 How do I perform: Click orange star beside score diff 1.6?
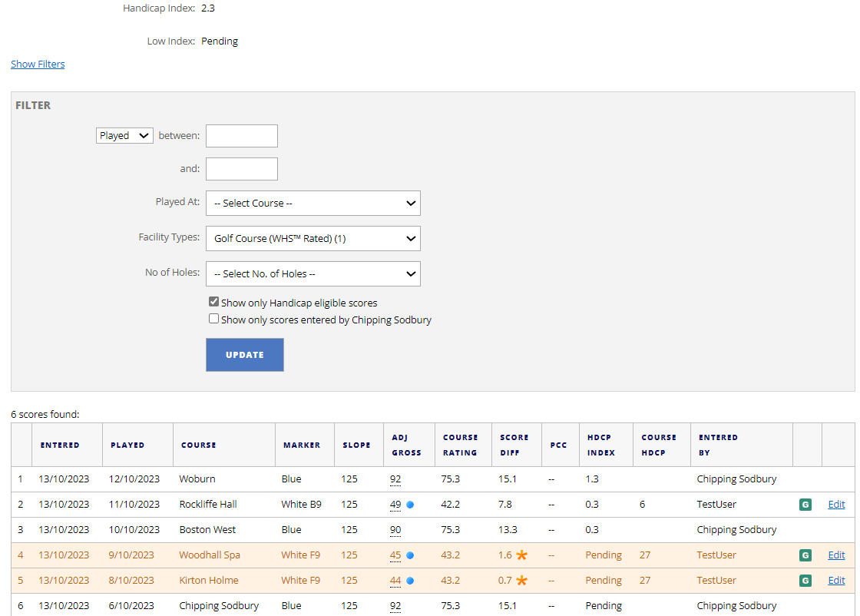pos(522,555)
